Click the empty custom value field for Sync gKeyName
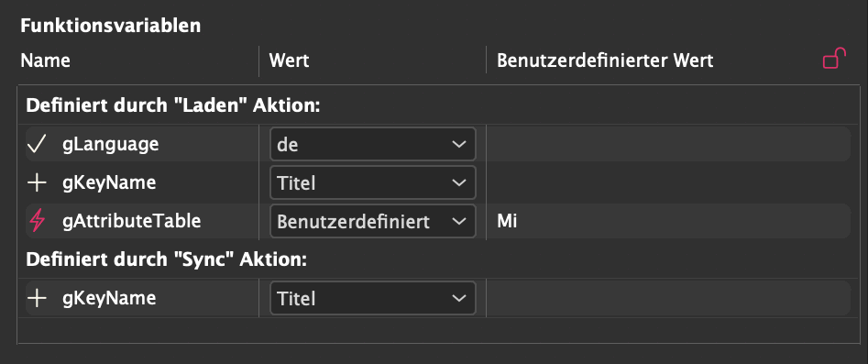 coord(668,299)
